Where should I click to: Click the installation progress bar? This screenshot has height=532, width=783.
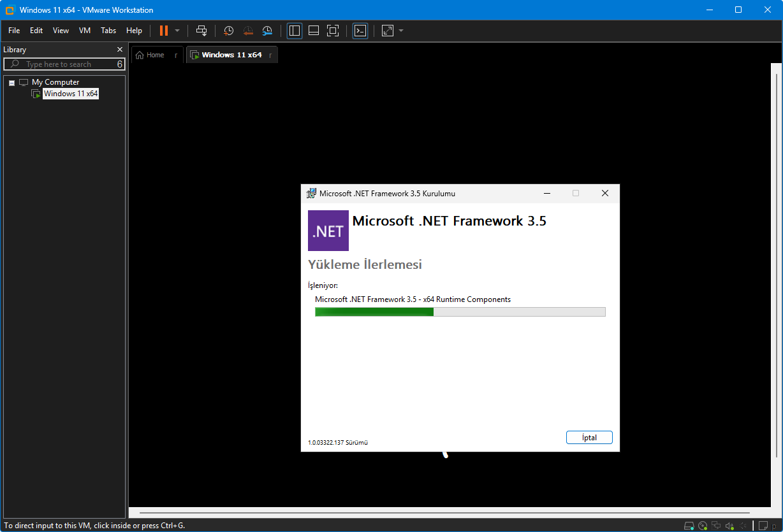click(460, 312)
